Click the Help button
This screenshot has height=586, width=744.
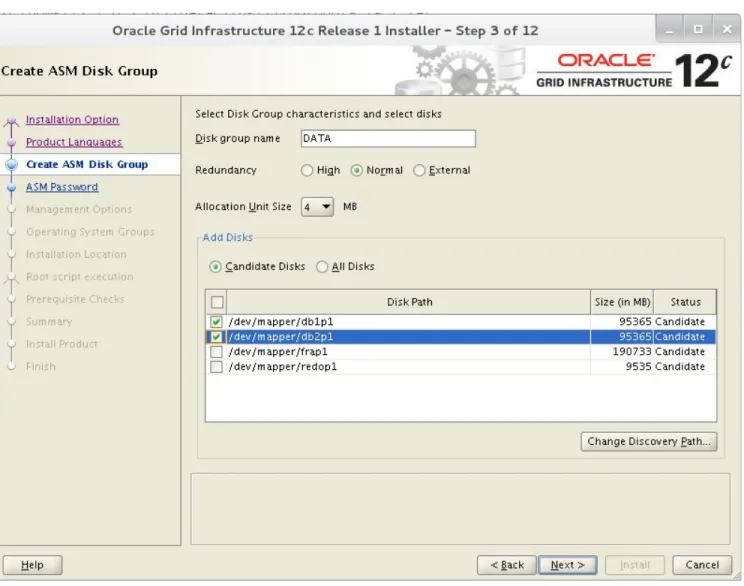point(32,565)
